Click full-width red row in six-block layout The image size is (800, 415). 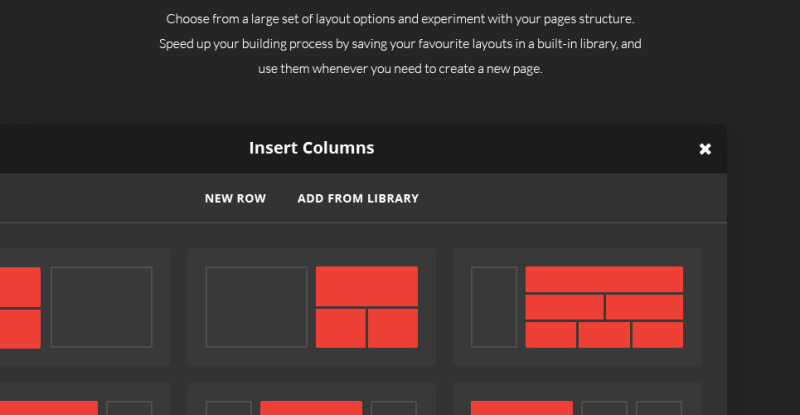pos(604,279)
